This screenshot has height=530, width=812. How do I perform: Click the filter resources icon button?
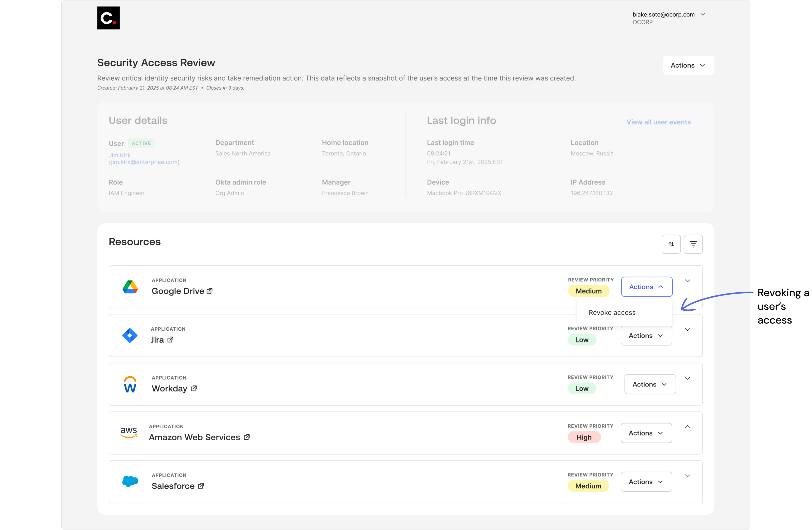click(693, 244)
